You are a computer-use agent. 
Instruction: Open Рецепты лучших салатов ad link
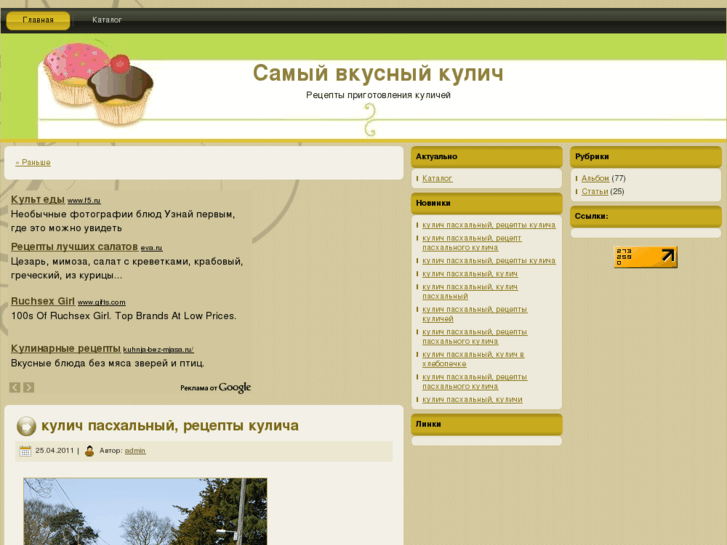coord(74,247)
